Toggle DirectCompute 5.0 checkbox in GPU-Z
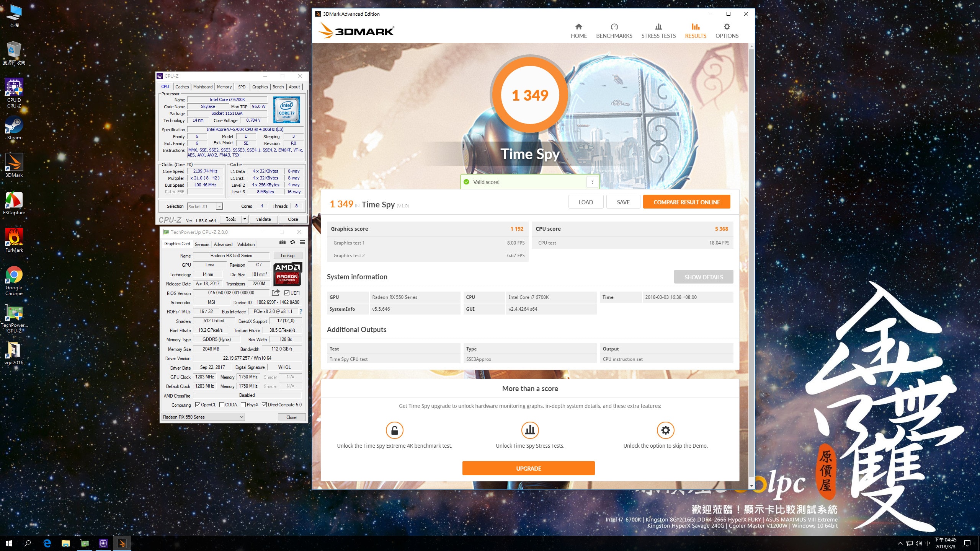The image size is (980, 551). 264,405
